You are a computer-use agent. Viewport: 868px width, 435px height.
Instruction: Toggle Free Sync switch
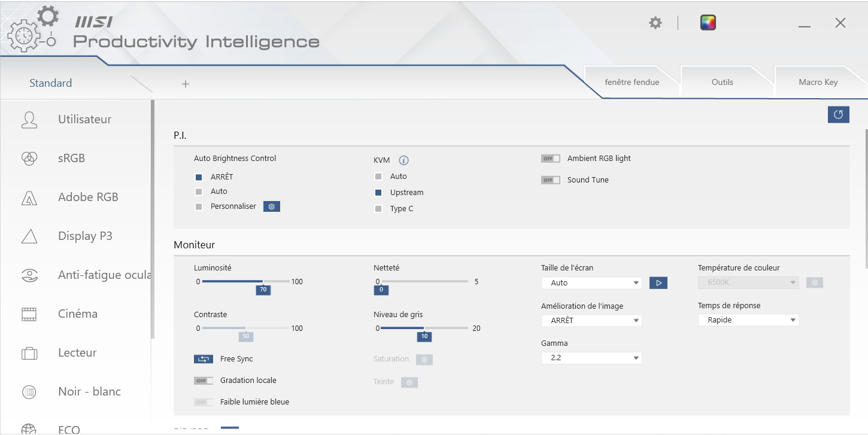204,359
